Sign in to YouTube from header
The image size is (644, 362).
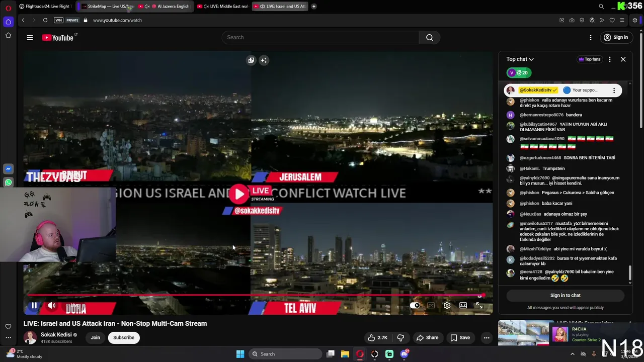coord(616,37)
